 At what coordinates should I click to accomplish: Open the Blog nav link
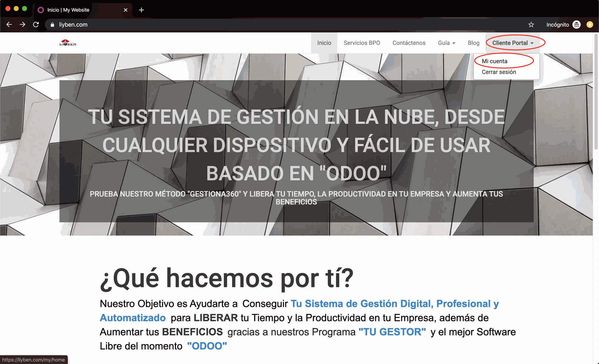tap(473, 43)
